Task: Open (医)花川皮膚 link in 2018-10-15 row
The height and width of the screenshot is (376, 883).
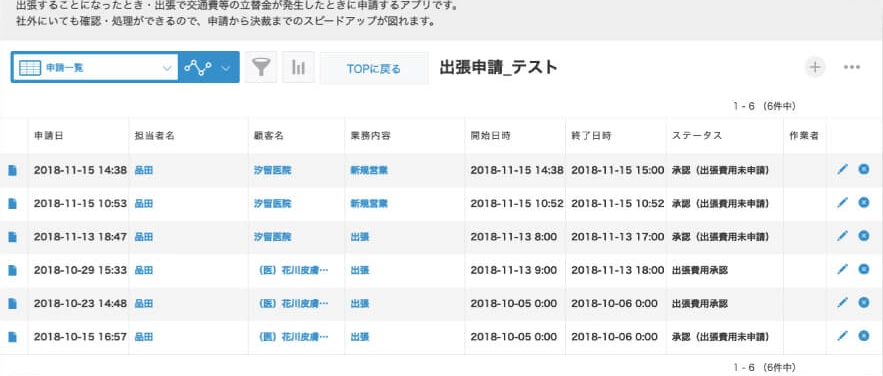Action: pos(293,337)
